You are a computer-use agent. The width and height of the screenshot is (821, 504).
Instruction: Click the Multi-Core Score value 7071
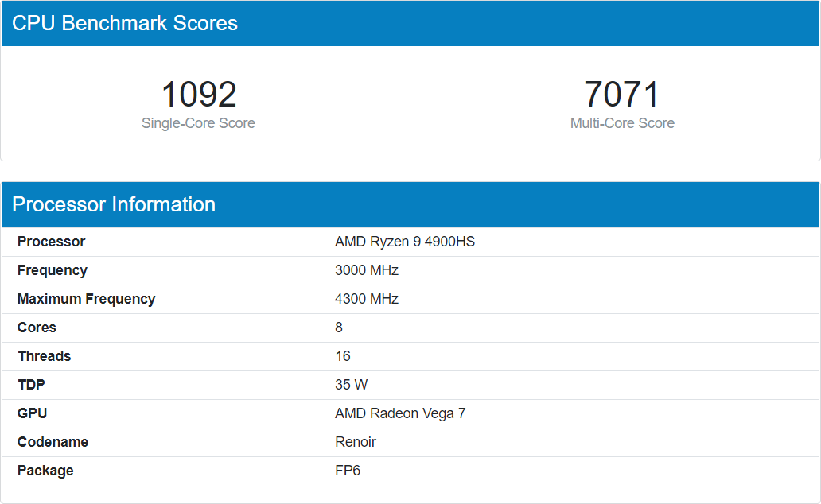(x=622, y=95)
